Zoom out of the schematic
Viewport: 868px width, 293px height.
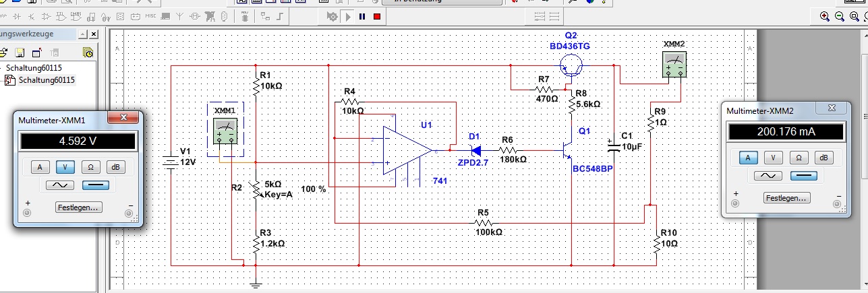point(840,16)
